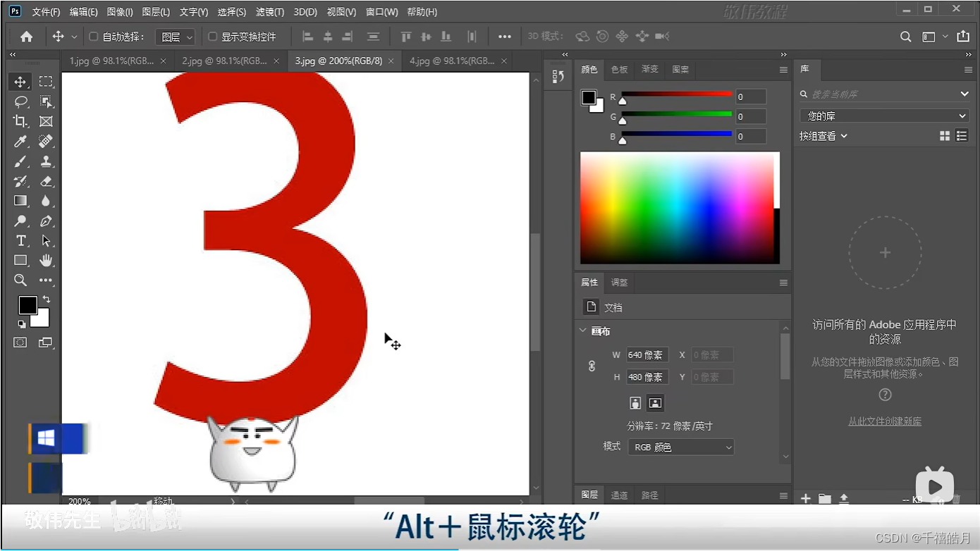Image resolution: width=980 pixels, height=551 pixels.
Task: Open the search magnifier in options bar
Action: point(906,37)
